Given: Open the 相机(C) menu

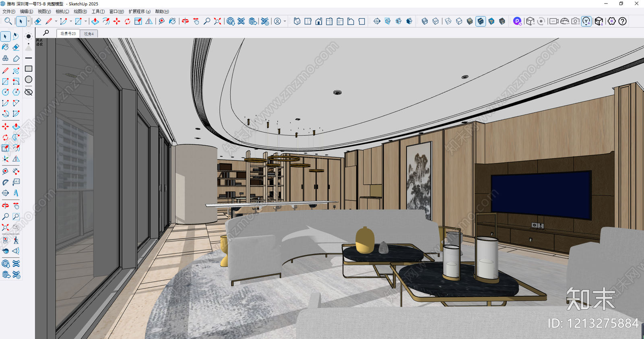Looking at the screenshot, I should click(62, 11).
